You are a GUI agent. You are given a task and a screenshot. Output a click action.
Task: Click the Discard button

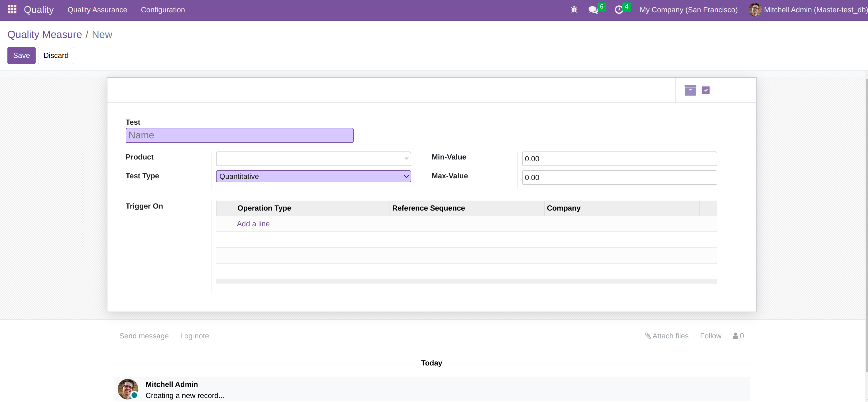[x=56, y=55]
